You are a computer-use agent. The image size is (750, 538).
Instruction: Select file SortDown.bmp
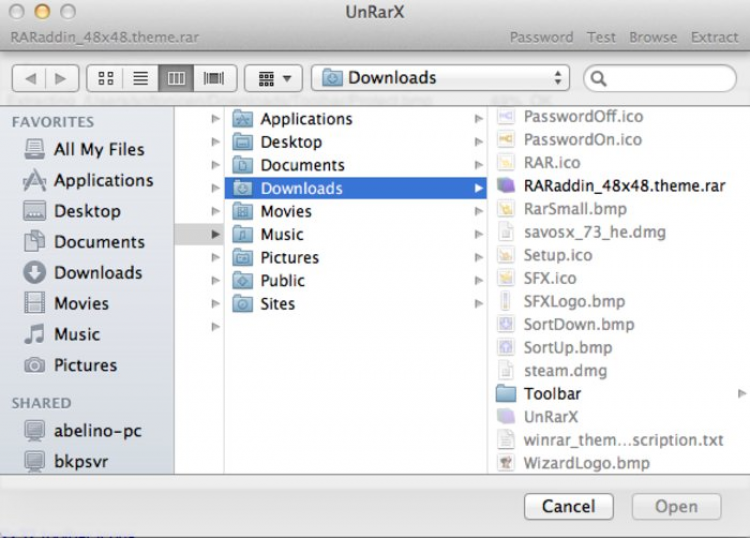click(x=566, y=324)
